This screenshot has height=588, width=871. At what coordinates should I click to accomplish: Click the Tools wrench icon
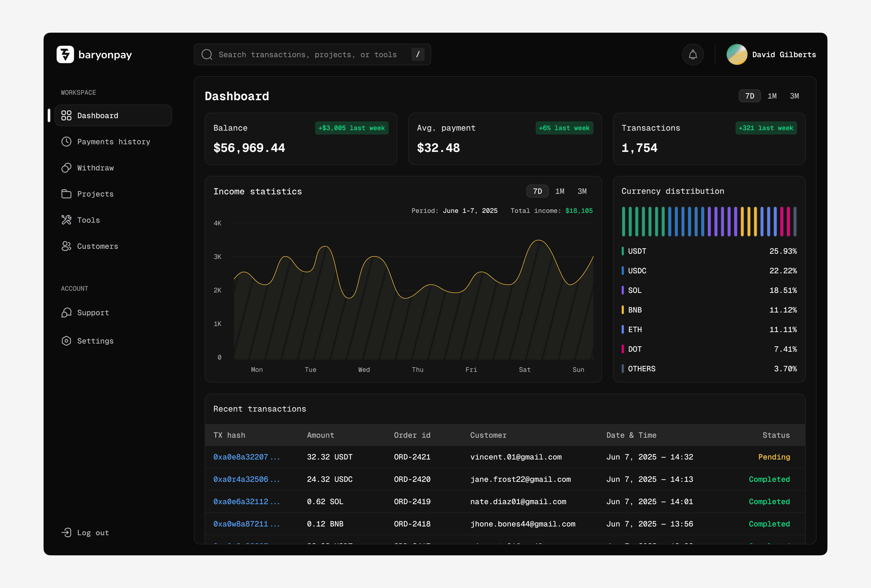point(66,220)
